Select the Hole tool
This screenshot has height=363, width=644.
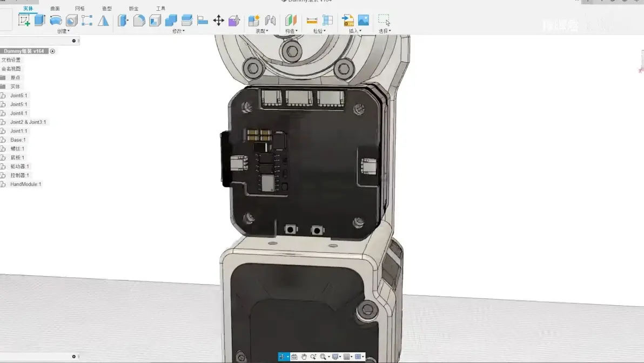click(71, 21)
